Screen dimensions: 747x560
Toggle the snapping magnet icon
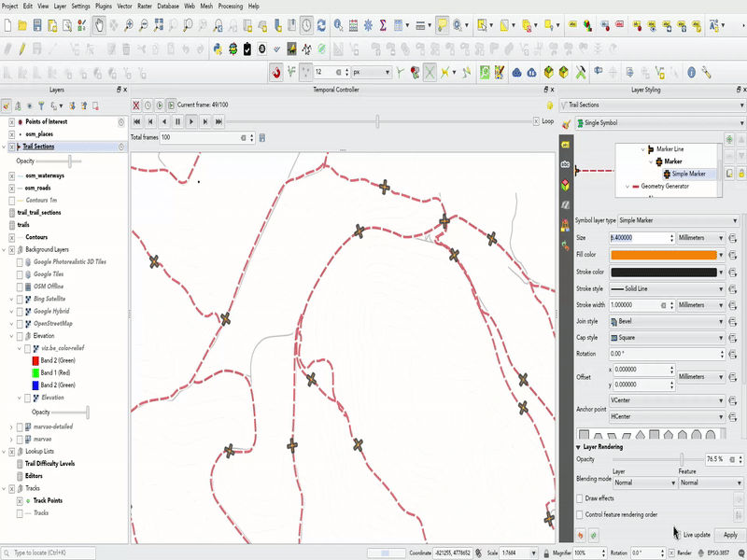pos(276,72)
